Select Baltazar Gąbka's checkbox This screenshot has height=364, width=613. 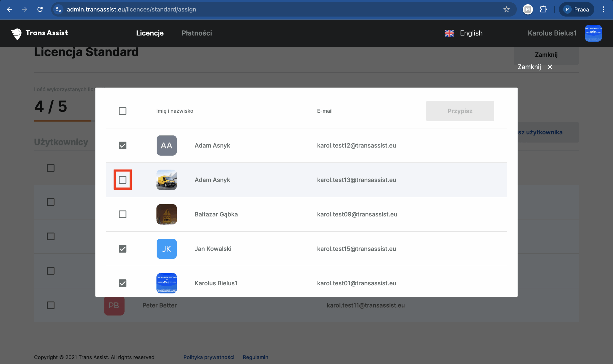(x=122, y=214)
